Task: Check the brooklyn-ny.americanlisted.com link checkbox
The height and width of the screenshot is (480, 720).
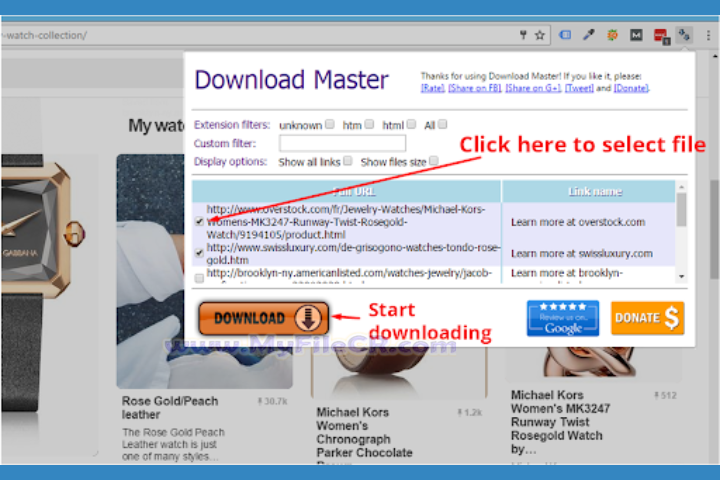Action: (199, 278)
